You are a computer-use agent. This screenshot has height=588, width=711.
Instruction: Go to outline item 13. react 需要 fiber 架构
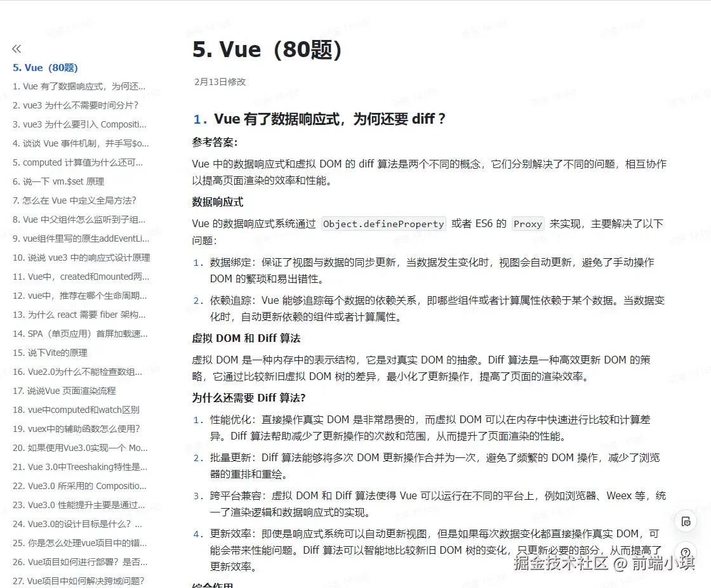79,315
